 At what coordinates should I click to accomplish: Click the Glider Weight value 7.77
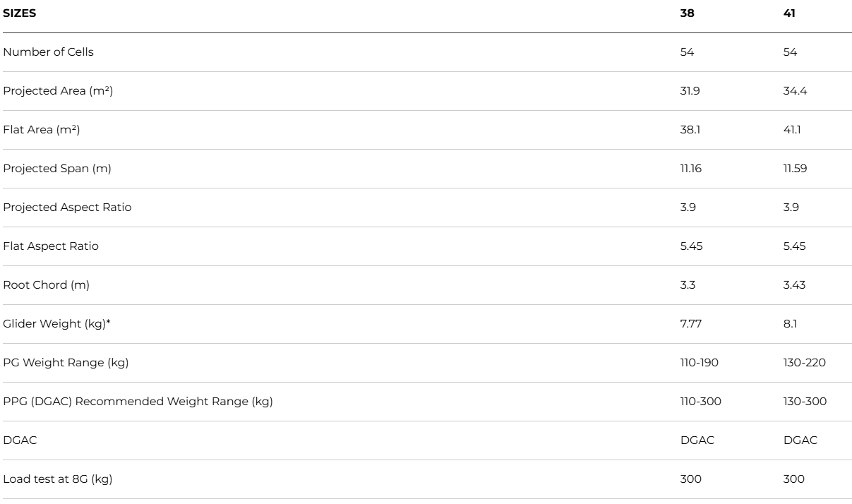pyautogui.click(x=690, y=324)
